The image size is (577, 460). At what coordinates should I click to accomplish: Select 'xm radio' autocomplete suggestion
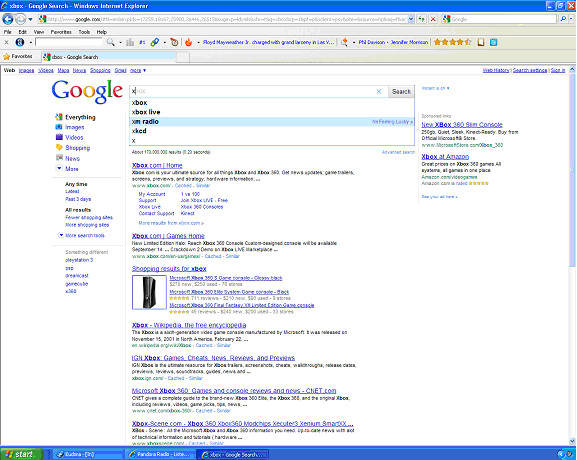272,121
